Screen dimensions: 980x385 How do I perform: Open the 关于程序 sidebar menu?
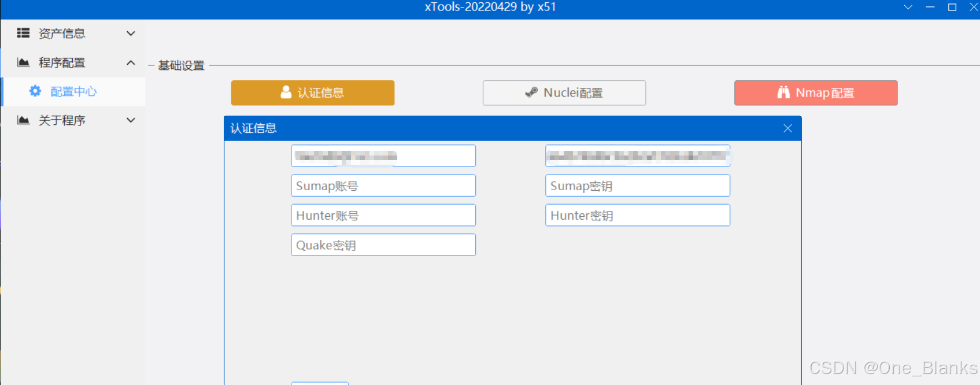tap(73, 120)
